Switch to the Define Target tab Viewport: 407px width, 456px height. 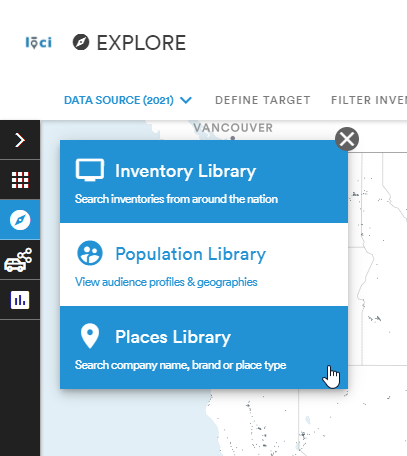pyautogui.click(x=263, y=100)
